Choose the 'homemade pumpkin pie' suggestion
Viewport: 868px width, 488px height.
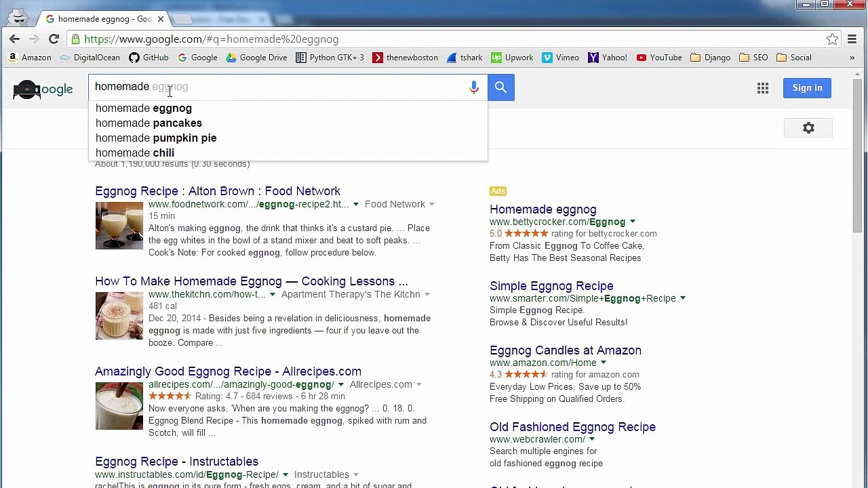point(288,138)
